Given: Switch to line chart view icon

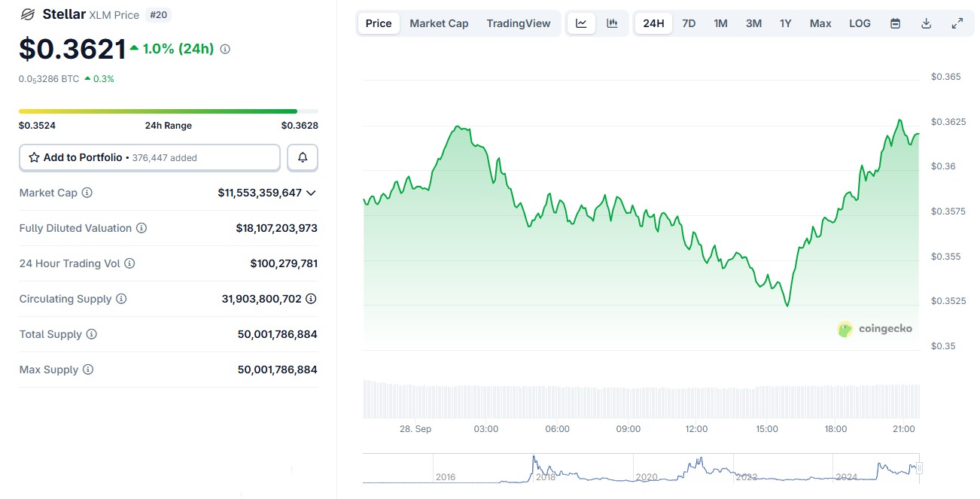Looking at the screenshot, I should coord(581,23).
